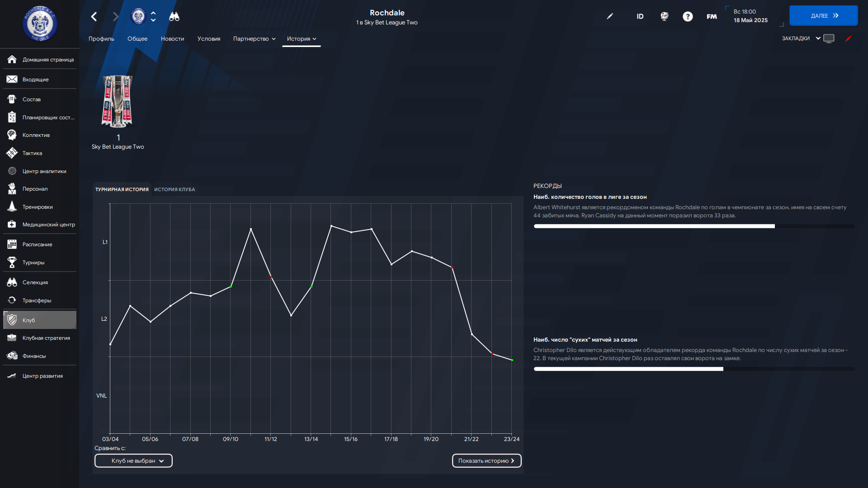Open the help question mark icon
The height and width of the screenshot is (488, 868).
pos(687,17)
